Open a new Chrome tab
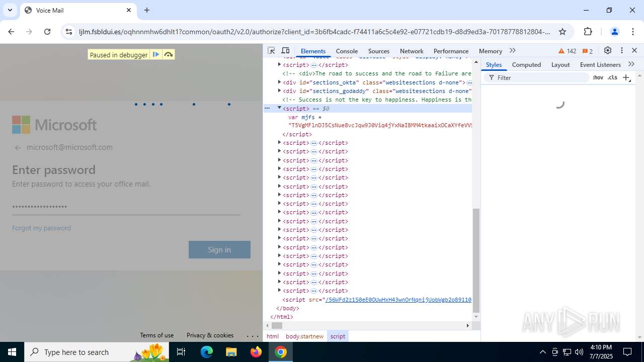644x362 pixels. (x=147, y=10)
